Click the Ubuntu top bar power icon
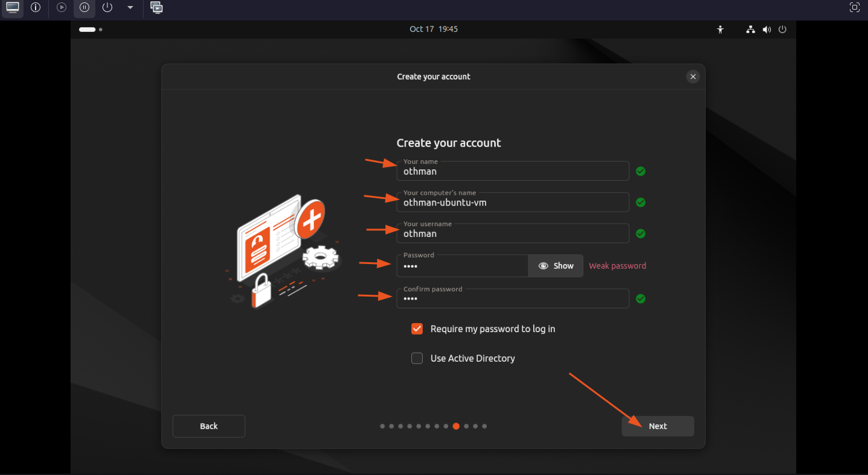The height and width of the screenshot is (475, 868). 783,30
